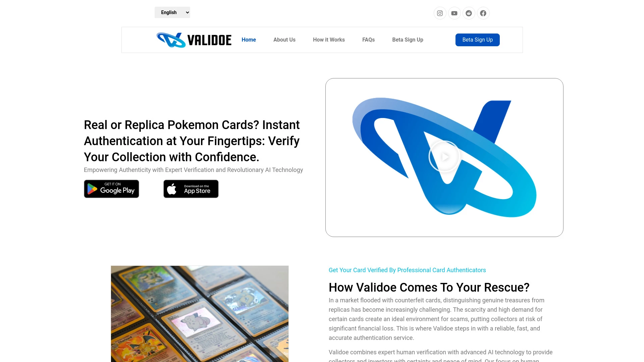Click the Beta Sign Up button
The height and width of the screenshot is (362, 644).
point(478,40)
